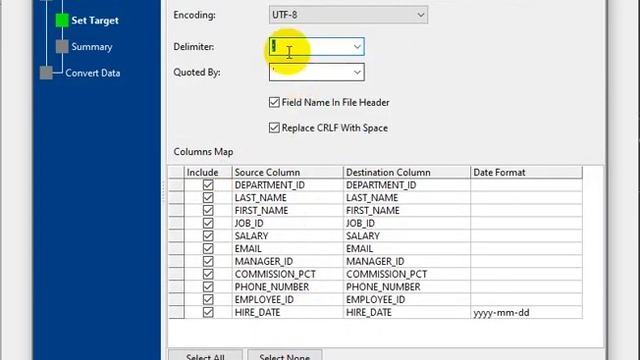Select Destination Column cell PHONE_NUMBER
This screenshot has height=360, width=640.
[x=407, y=287]
